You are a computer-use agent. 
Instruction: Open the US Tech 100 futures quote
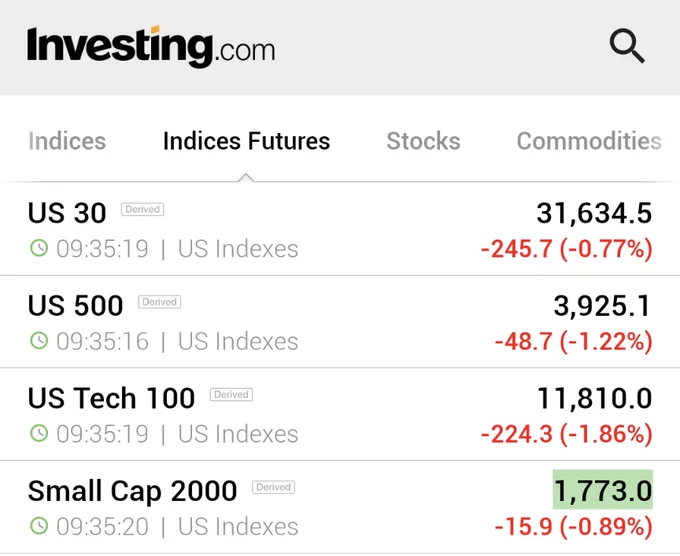click(x=340, y=414)
